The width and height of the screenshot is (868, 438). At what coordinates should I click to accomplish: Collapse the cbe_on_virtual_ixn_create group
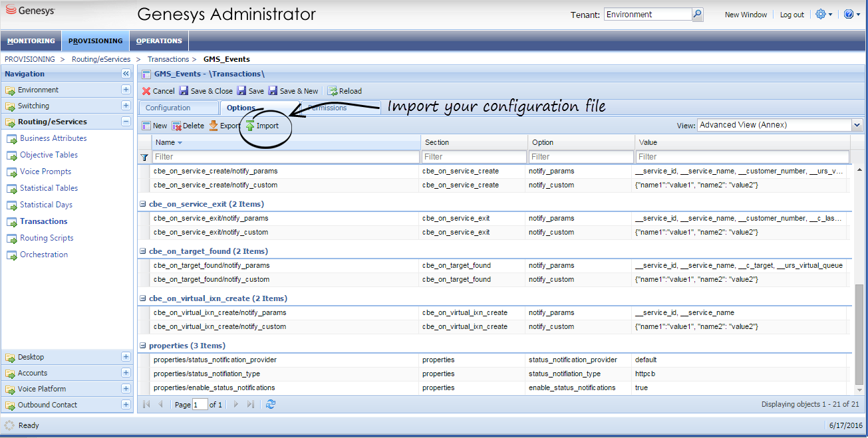143,299
